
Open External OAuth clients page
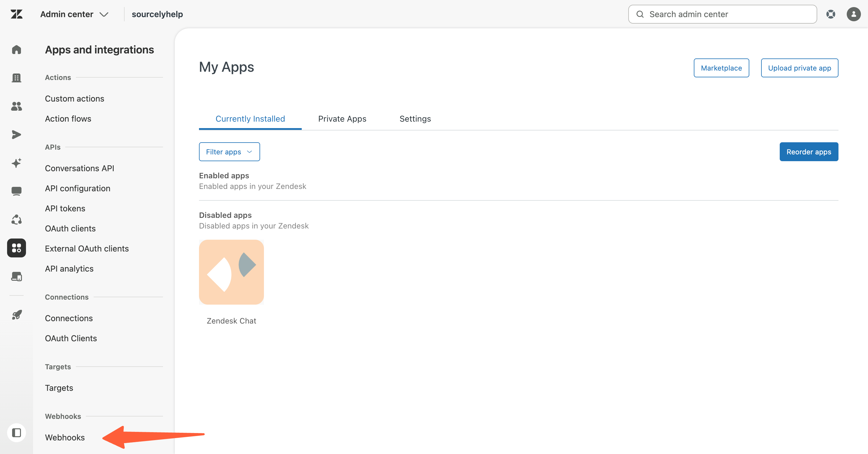87,249
